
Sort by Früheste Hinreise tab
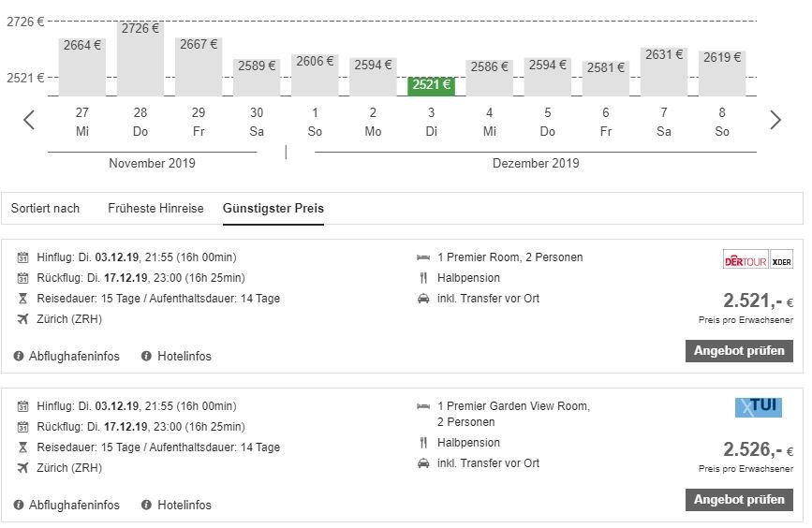tap(155, 208)
